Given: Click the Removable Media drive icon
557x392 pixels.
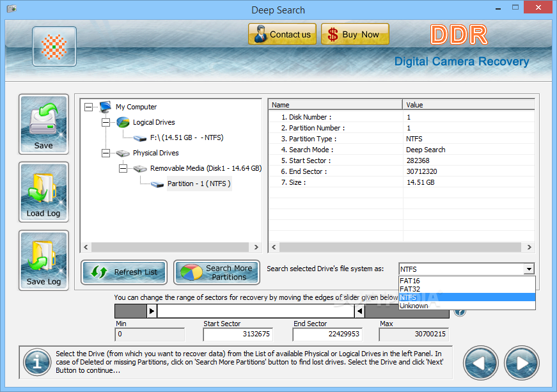Looking at the screenshot, I should point(140,169).
